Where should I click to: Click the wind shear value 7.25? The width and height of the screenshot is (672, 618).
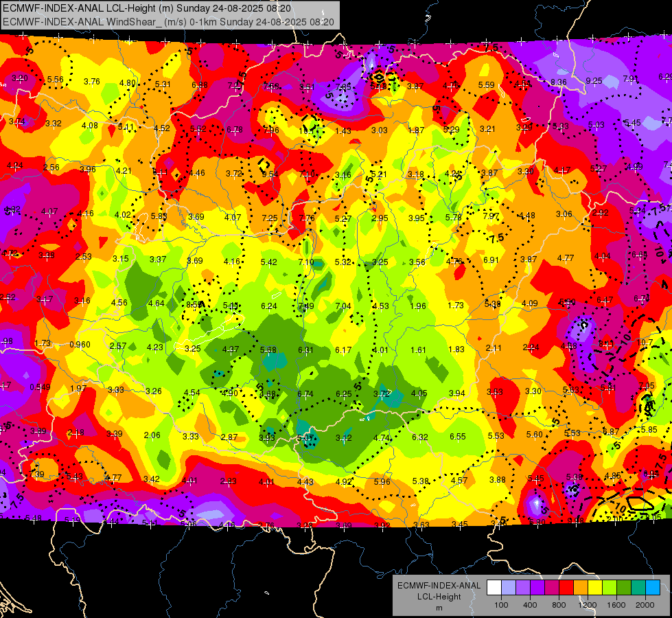point(270,218)
